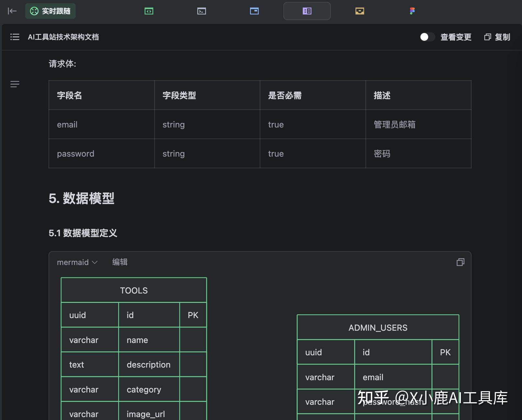Open the paragraph options menu in left margin
Screen dimensions: 522x420
point(15,84)
